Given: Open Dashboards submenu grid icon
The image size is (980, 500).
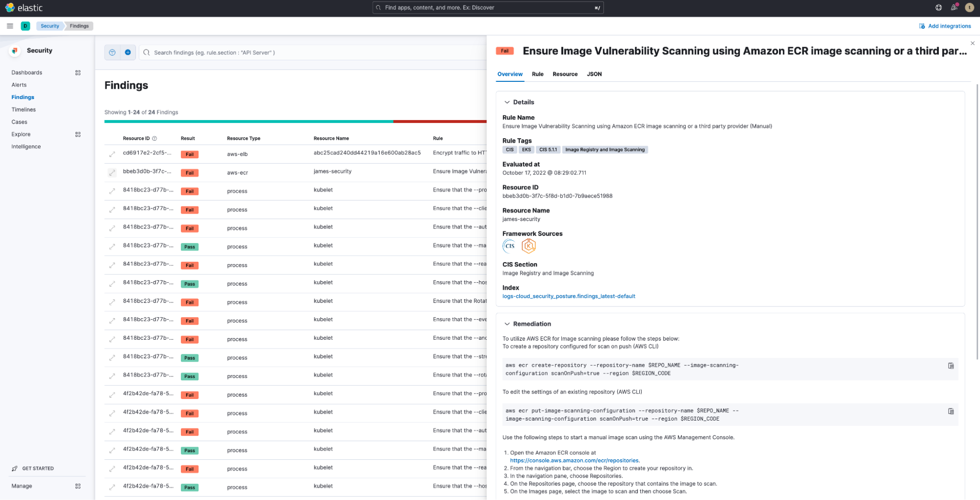Looking at the screenshot, I should (78, 73).
